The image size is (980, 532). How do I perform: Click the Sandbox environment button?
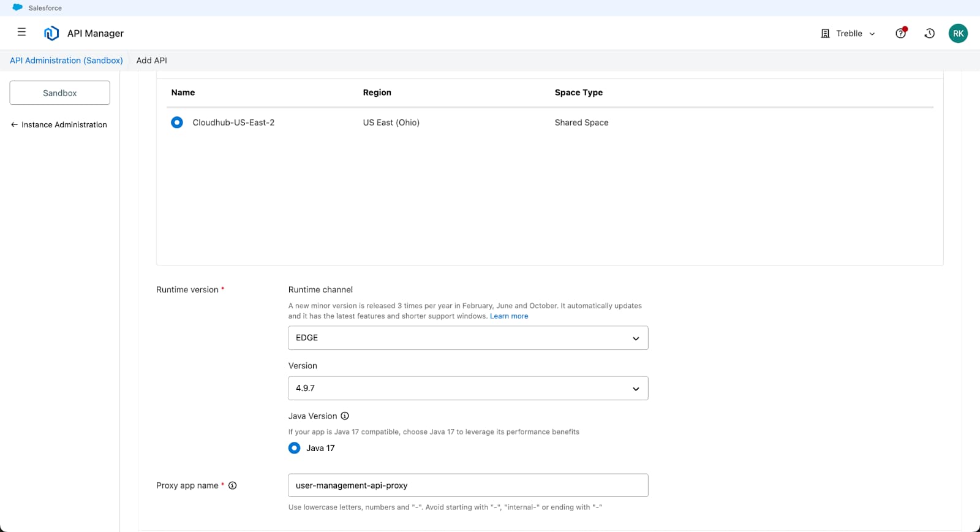click(x=60, y=93)
